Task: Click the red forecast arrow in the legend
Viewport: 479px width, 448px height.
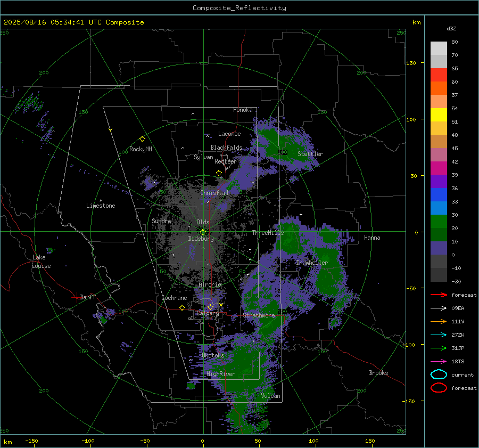Action: tap(439, 295)
